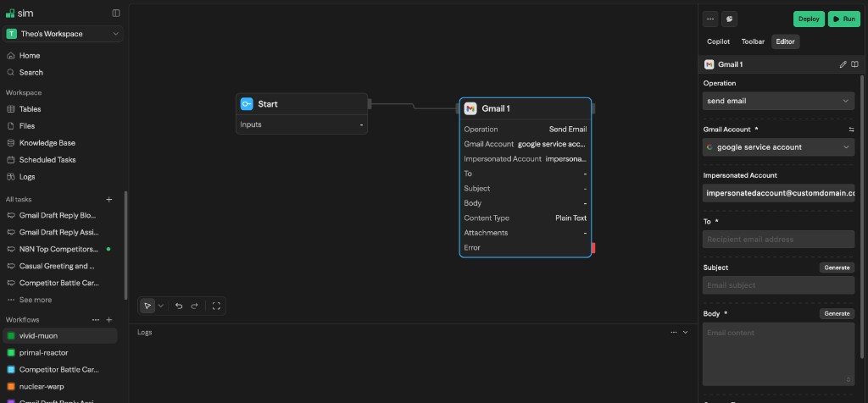Click Gmail icon in editor header
Screen dimensions: 868x403
pyautogui.click(x=709, y=64)
